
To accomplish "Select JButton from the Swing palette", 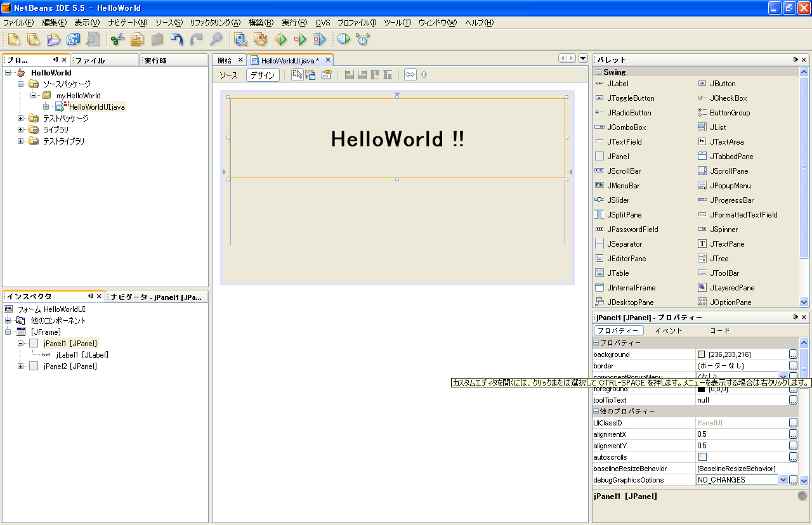I will coord(722,84).
